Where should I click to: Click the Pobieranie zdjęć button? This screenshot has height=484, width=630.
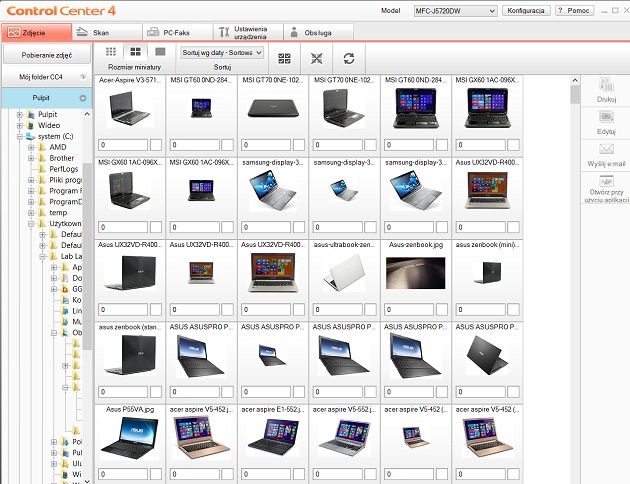tap(47, 55)
